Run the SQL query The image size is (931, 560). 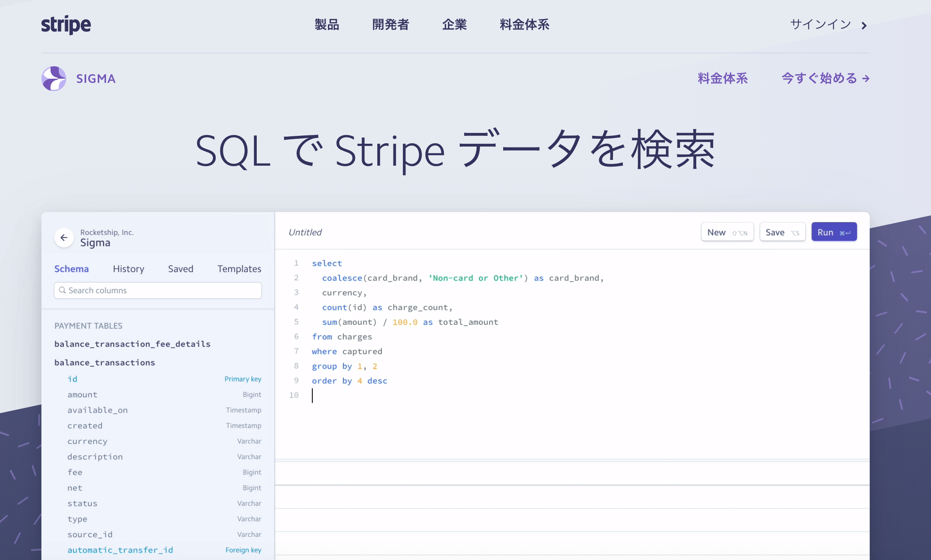(x=834, y=232)
